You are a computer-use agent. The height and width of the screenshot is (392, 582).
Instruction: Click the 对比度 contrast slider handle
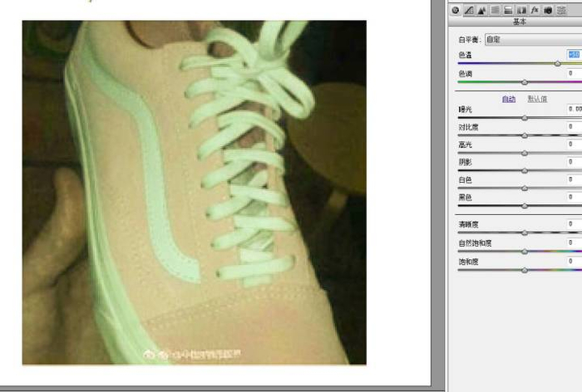click(x=525, y=135)
